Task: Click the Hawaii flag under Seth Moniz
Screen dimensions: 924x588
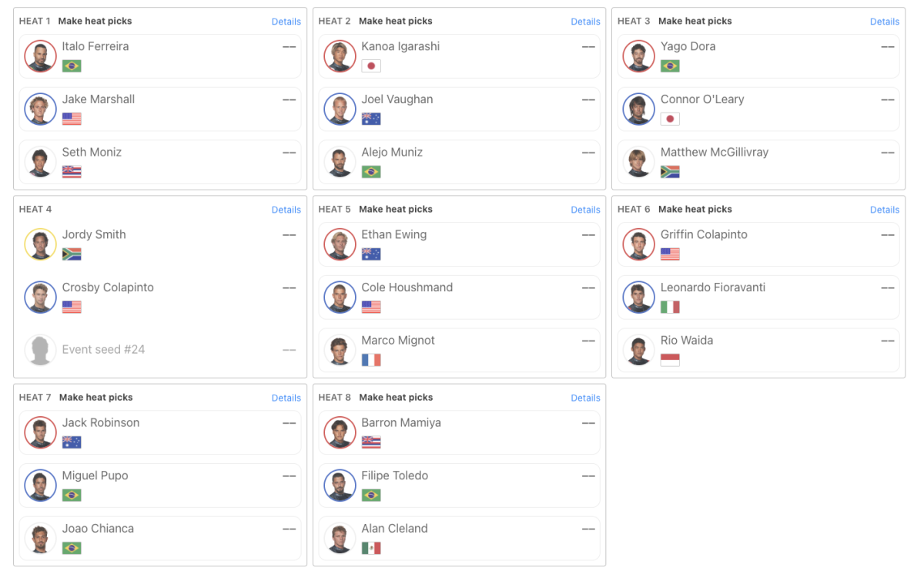Action: pos(72,172)
